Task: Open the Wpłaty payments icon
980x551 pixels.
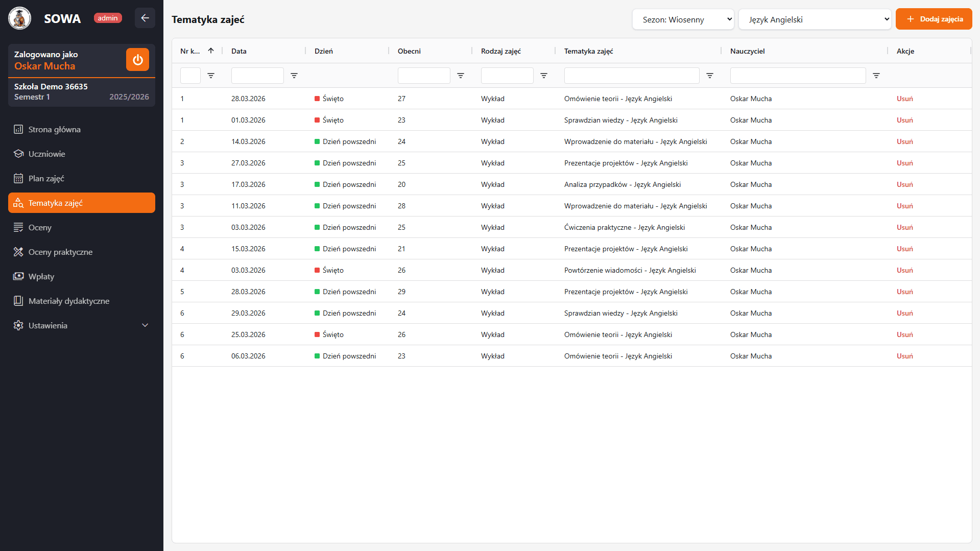Action: (x=18, y=276)
